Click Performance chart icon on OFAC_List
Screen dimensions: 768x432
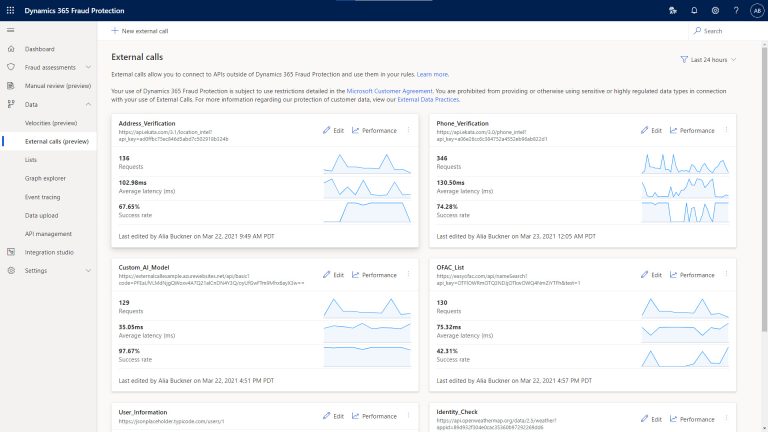click(673, 275)
